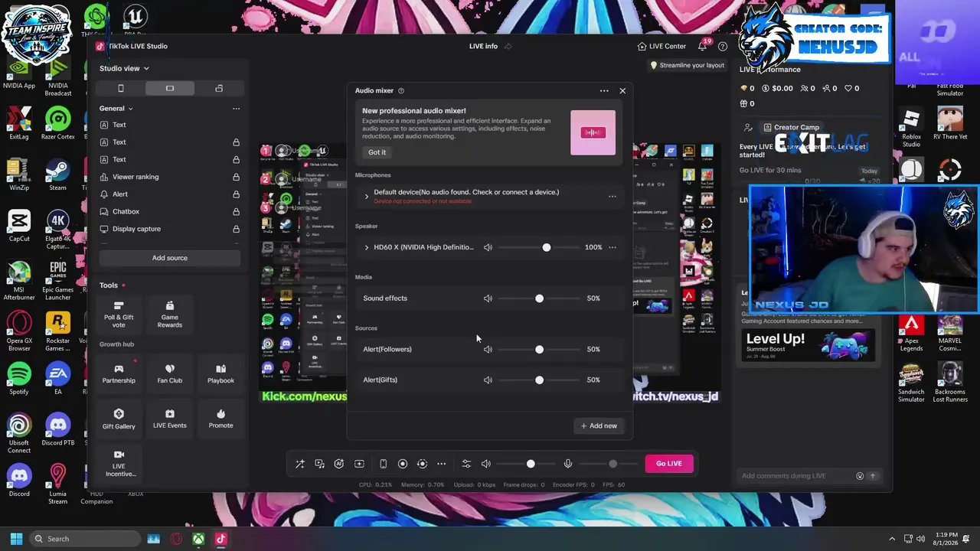Click the Add source button
980x551 pixels.
pos(170,258)
